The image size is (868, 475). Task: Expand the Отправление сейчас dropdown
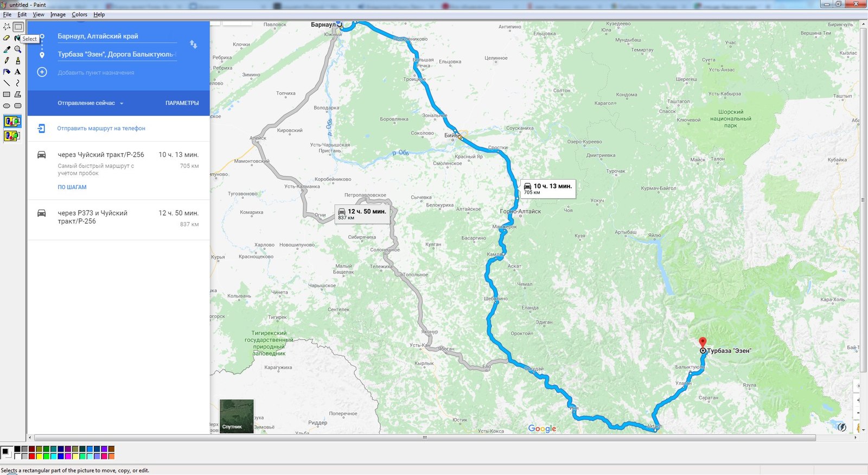point(91,103)
